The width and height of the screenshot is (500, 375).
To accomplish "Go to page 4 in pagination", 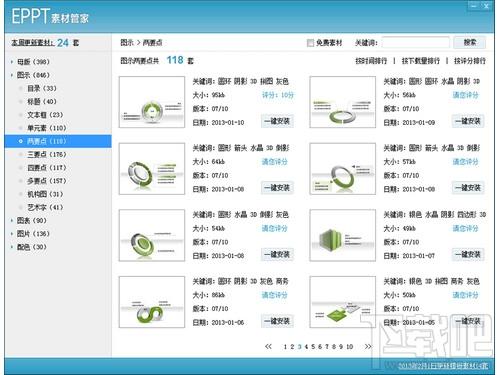I will (x=306, y=347).
